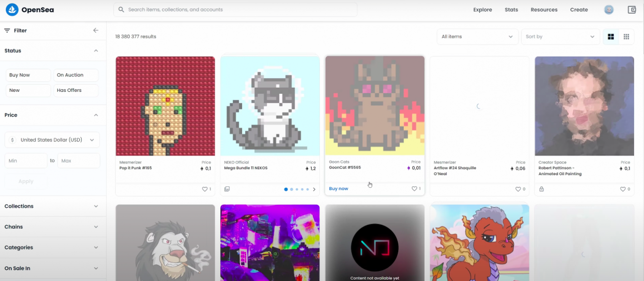Click the lock icon on Robert Pattinson card
The height and width of the screenshot is (281, 644).
541,189
